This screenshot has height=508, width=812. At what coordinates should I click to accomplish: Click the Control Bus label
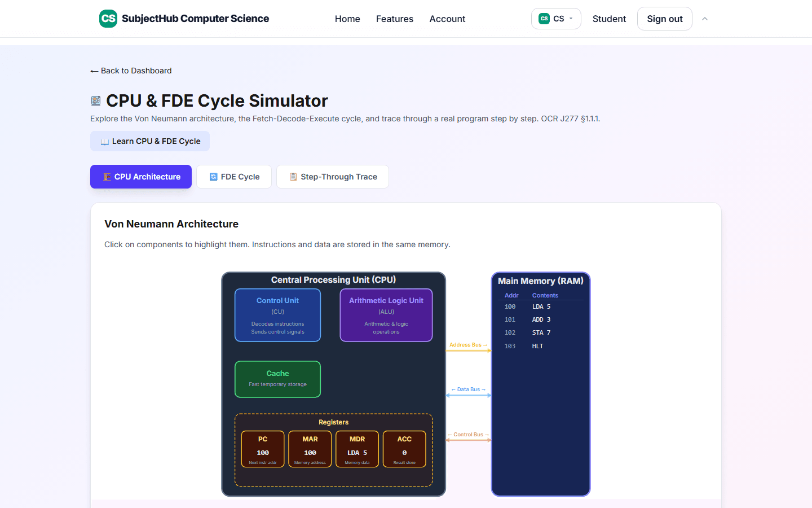click(x=468, y=435)
